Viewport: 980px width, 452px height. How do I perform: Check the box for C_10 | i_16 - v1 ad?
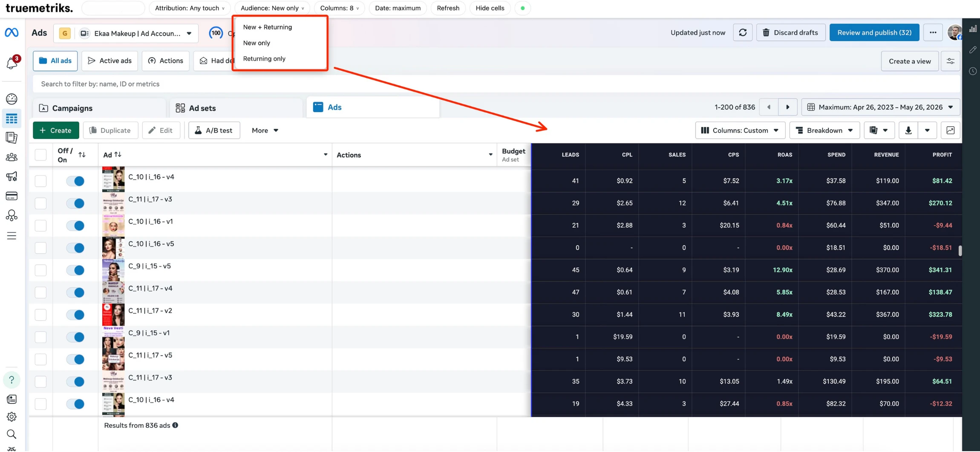point(40,226)
